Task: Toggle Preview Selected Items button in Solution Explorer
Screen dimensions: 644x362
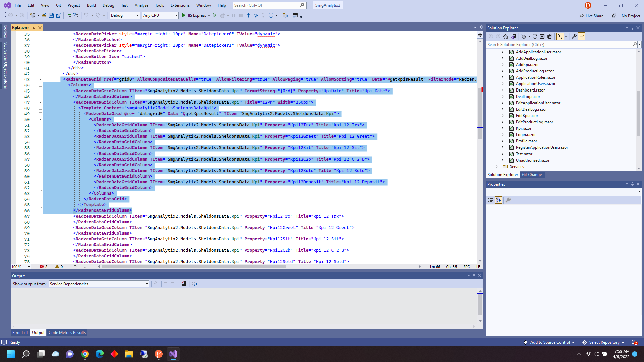Action: click(x=582, y=36)
